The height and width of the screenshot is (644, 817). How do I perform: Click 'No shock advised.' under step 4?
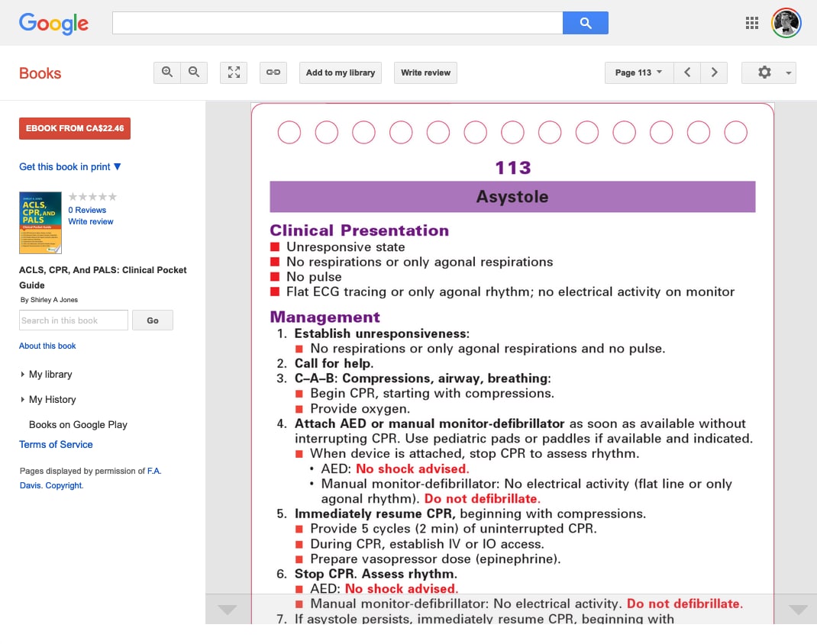[x=412, y=469]
